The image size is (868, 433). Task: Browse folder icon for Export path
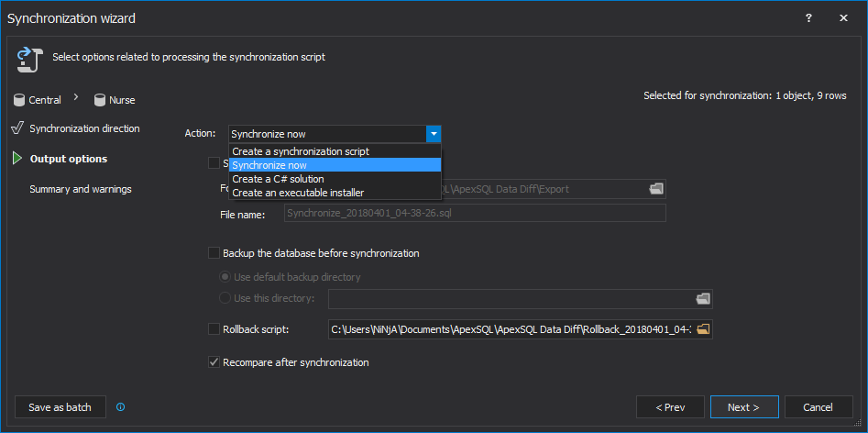pyautogui.click(x=656, y=189)
